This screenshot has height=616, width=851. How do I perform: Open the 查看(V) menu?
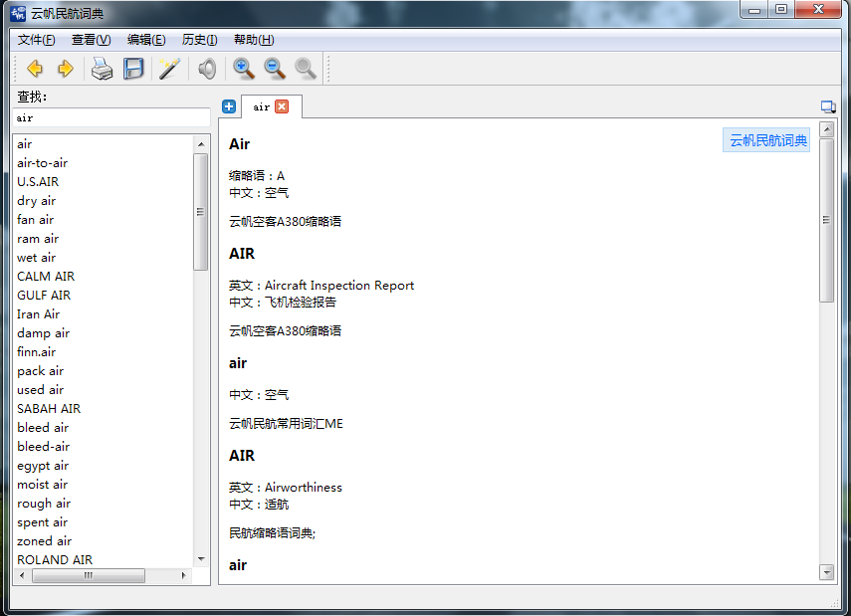click(x=92, y=40)
